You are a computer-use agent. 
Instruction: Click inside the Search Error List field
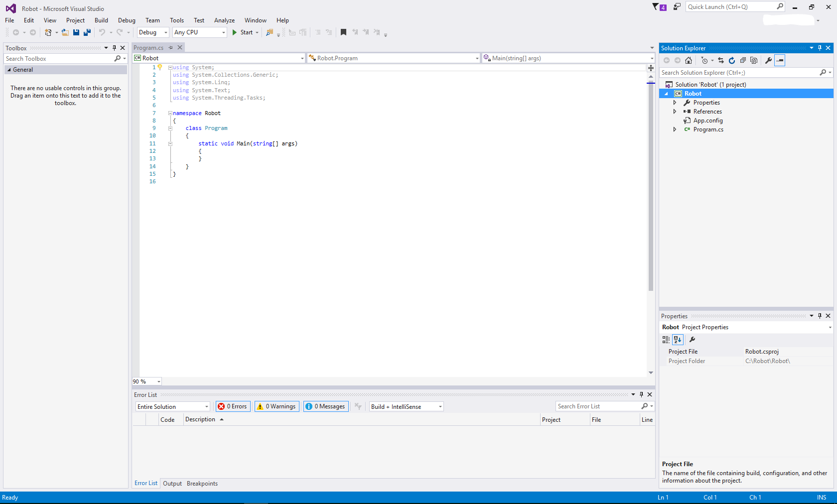(598, 406)
